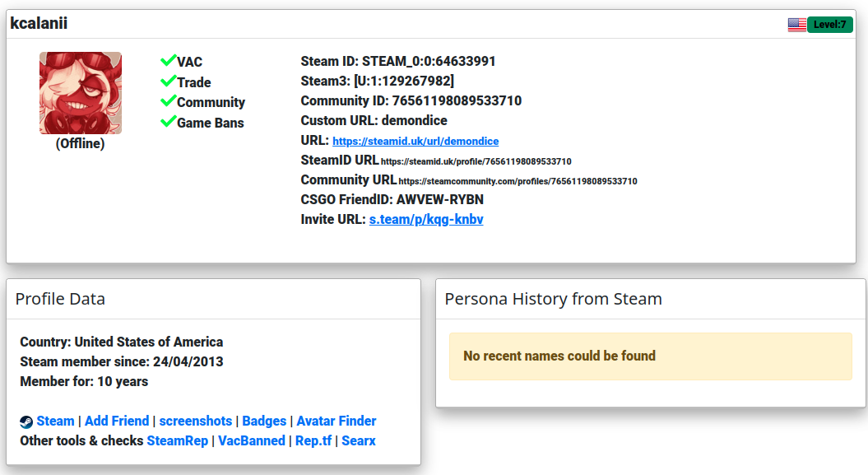Screen dimensions: 868x475
Task: Click the SteamID URL profile address text
Action: 476,161
